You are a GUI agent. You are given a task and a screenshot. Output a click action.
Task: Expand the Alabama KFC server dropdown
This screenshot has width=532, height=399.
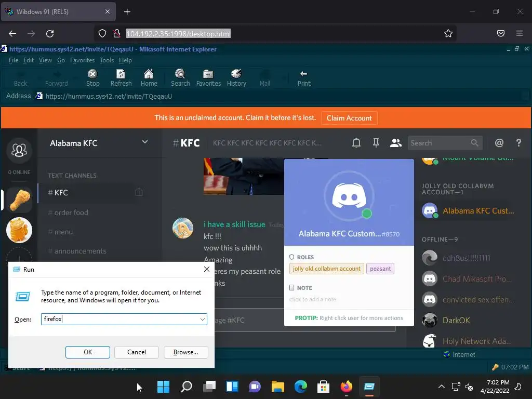coord(145,142)
